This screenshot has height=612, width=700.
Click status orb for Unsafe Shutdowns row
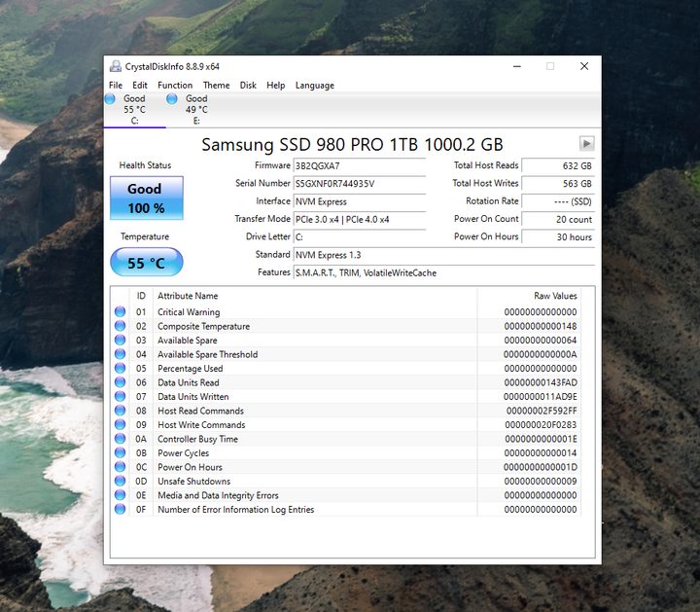click(x=121, y=481)
